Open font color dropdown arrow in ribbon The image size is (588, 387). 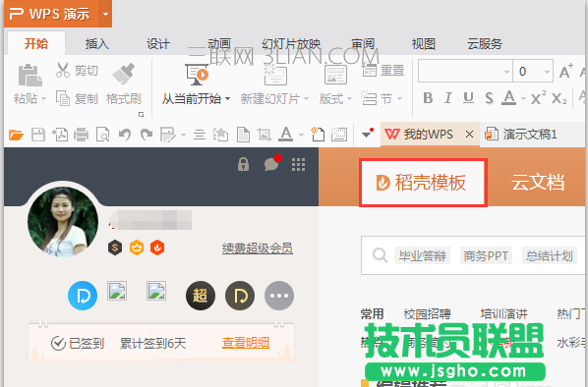tap(523, 99)
